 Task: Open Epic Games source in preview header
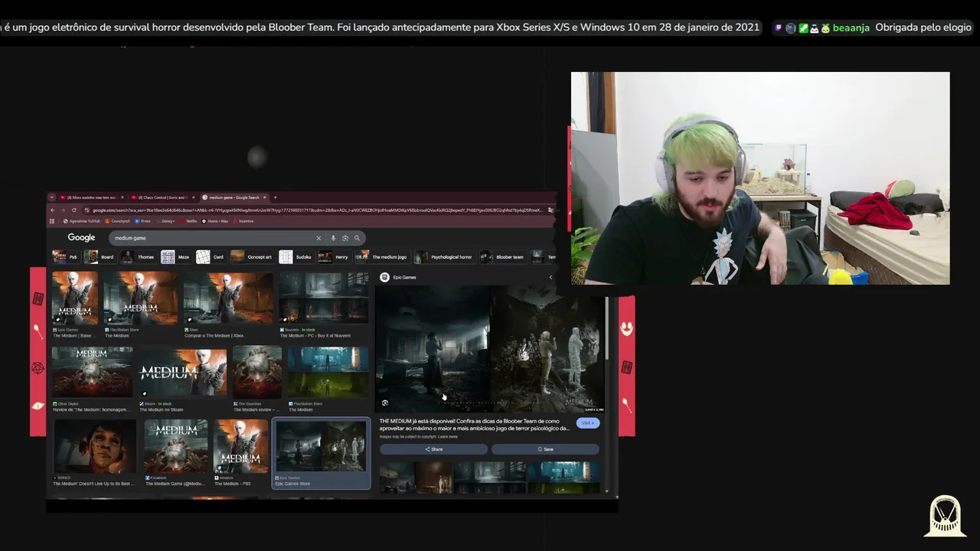[398, 277]
